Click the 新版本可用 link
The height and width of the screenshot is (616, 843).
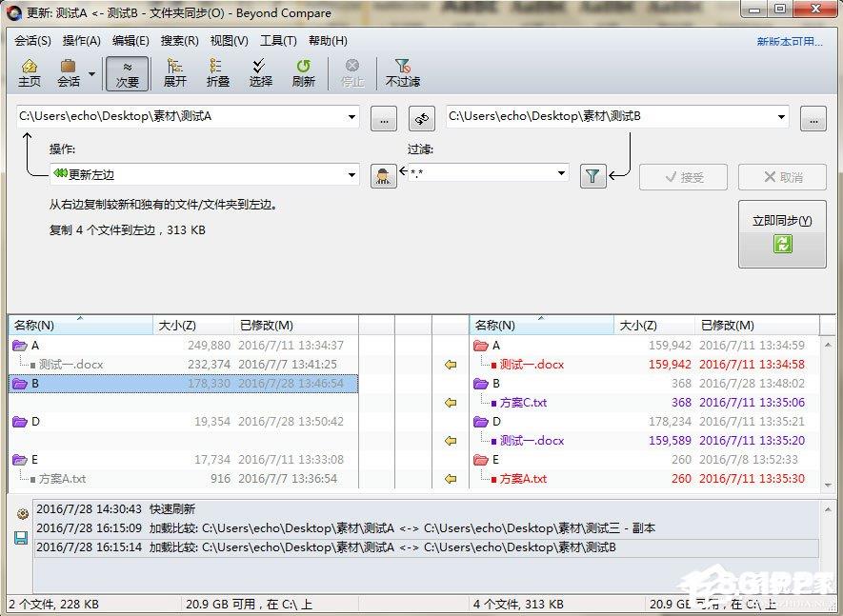(x=790, y=41)
